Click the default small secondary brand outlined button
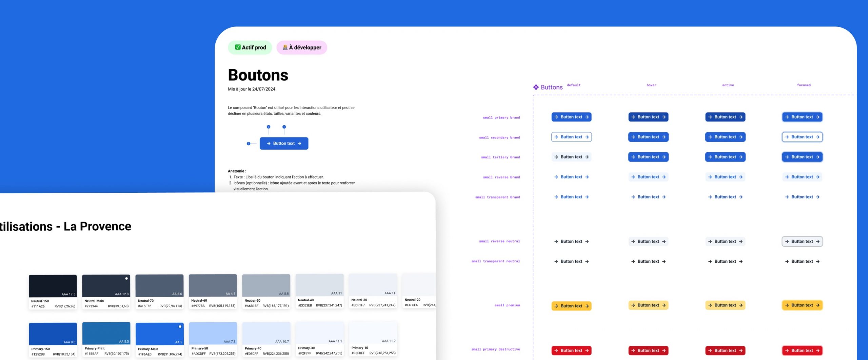Image resolution: width=868 pixels, height=360 pixels. click(571, 137)
